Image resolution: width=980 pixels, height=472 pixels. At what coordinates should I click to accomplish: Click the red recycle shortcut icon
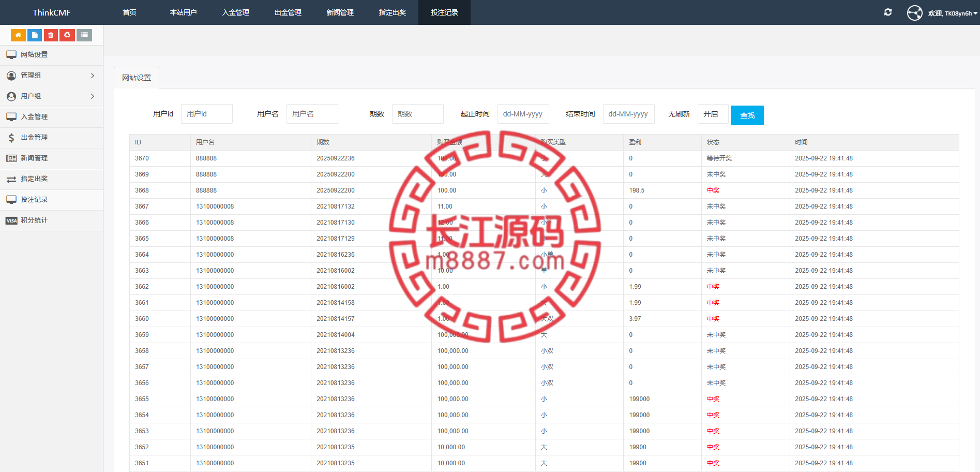(67, 35)
